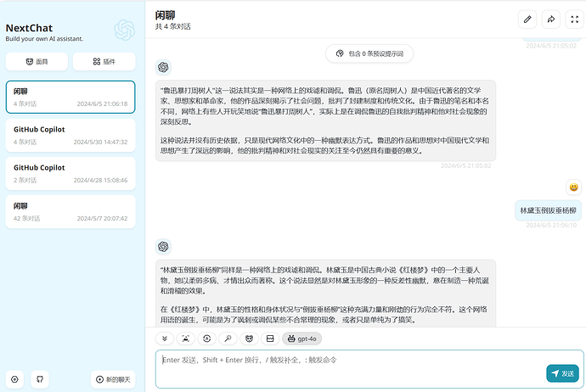
Task: Click the NextChat title in sidebar
Action: point(29,28)
